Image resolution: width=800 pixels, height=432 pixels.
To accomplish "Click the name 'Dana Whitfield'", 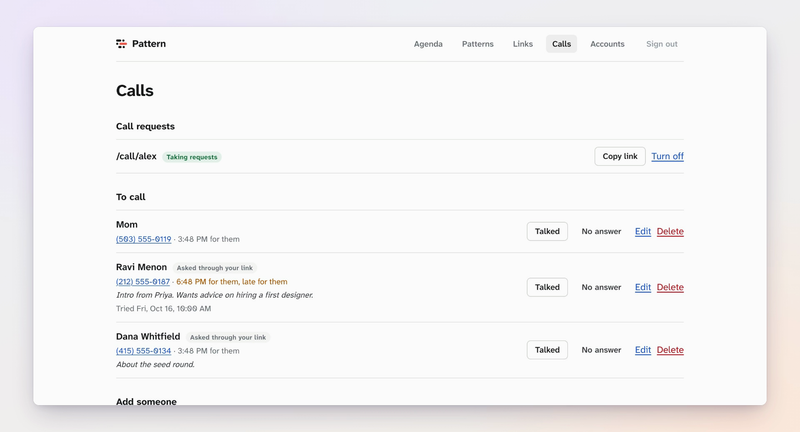I will pos(148,336).
